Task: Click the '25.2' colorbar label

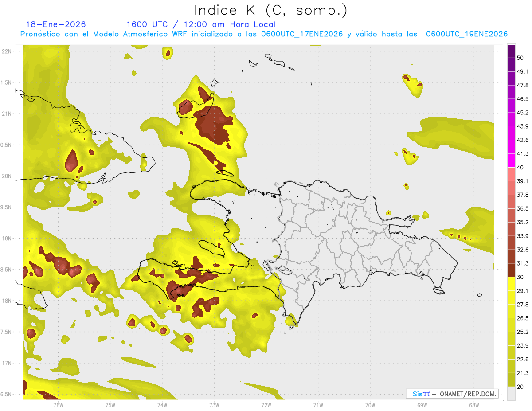Action: pyautogui.click(x=523, y=332)
